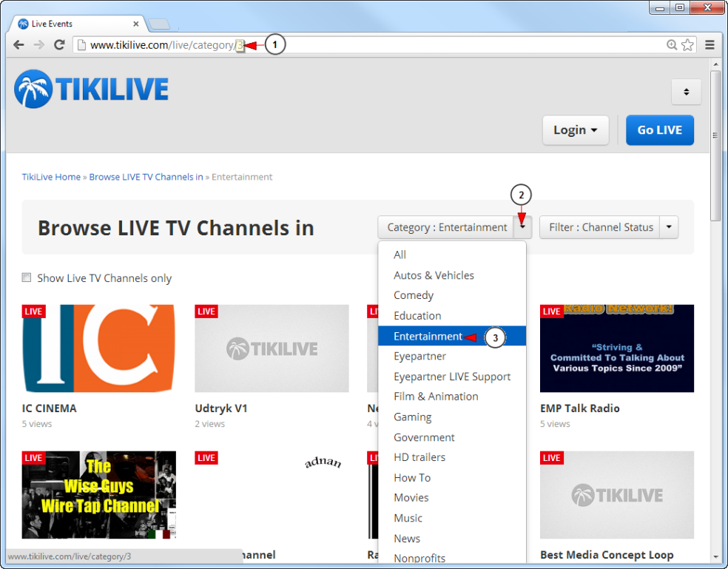Open the IC CINEMA channel thumbnail
This screenshot has height=569, width=728.
(99, 349)
